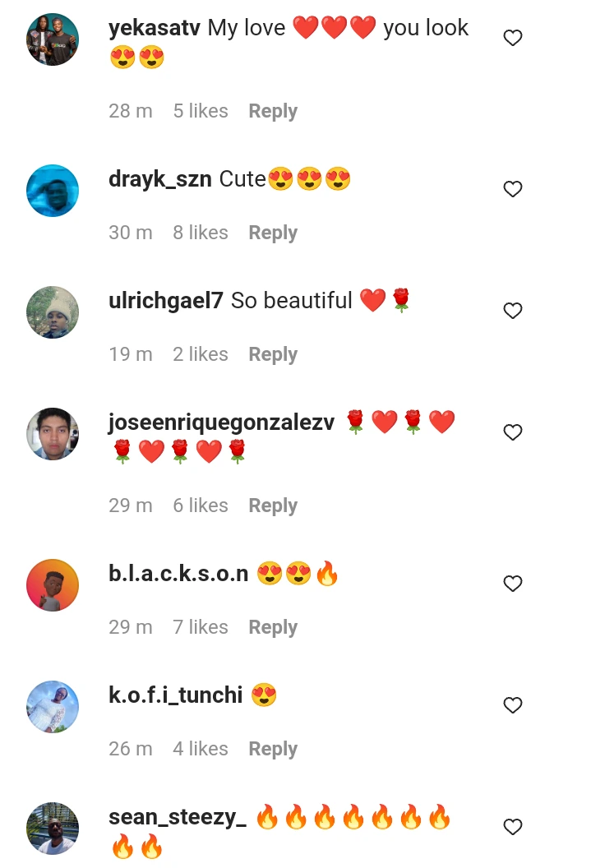Open drayk_szn's blue profile avatar
This screenshot has width=591, height=868.
(53, 191)
